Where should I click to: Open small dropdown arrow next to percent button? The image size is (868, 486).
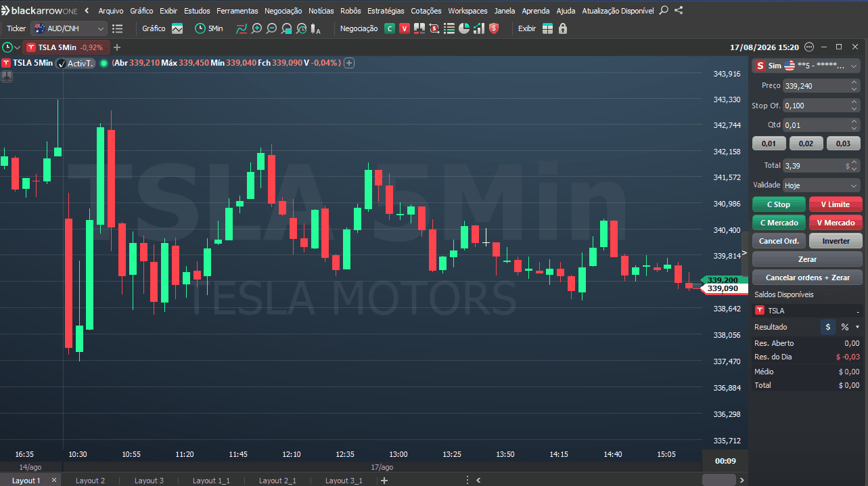857,327
